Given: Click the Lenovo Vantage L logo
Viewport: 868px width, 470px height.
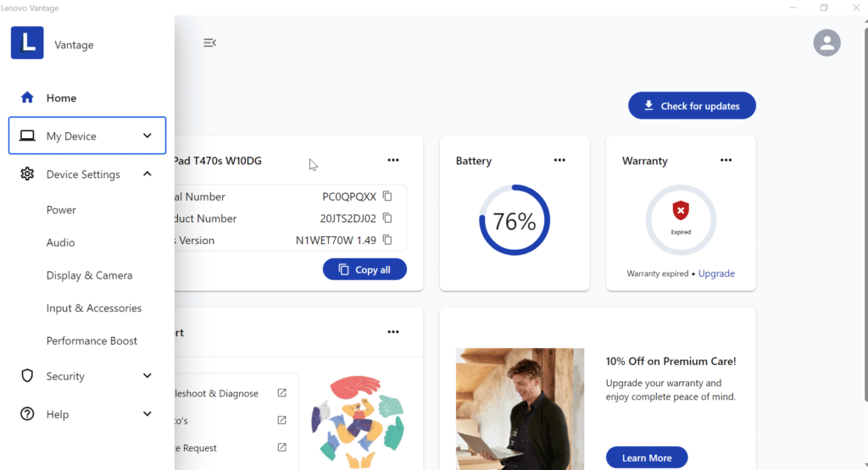Looking at the screenshot, I should (x=27, y=42).
